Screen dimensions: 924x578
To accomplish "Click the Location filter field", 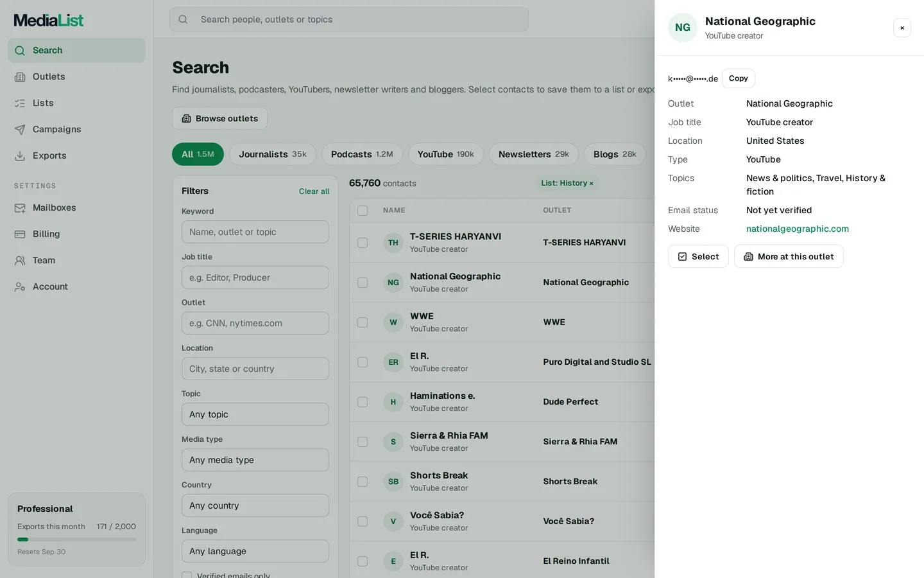I will click(x=255, y=369).
